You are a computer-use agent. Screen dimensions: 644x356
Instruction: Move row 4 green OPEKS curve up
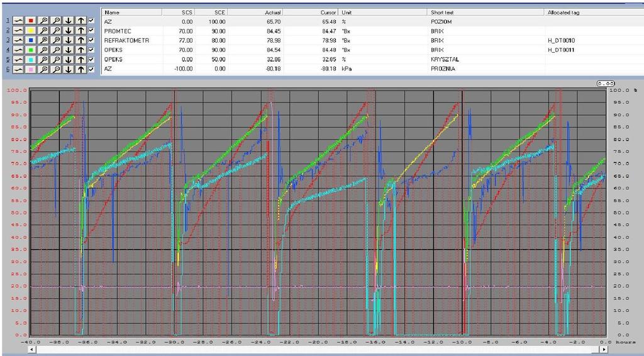coord(81,50)
